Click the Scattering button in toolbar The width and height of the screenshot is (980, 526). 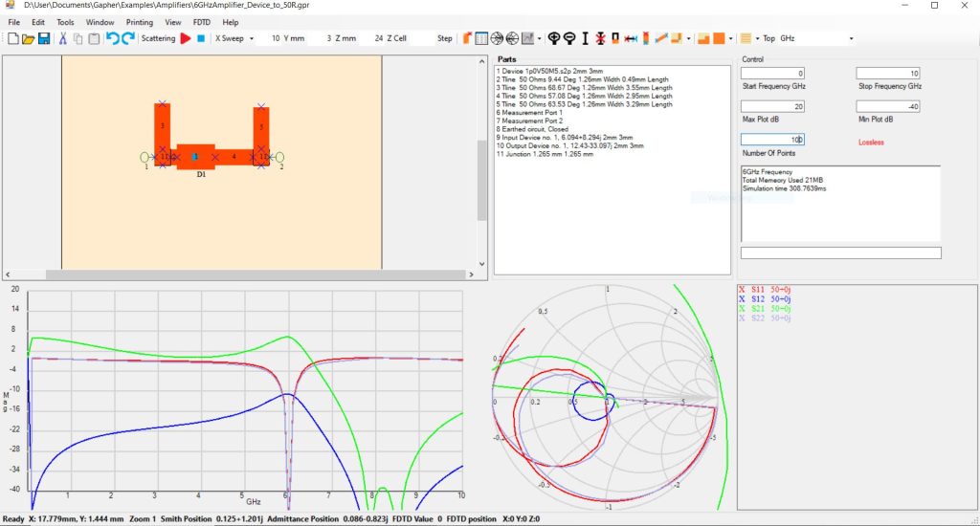(x=158, y=38)
